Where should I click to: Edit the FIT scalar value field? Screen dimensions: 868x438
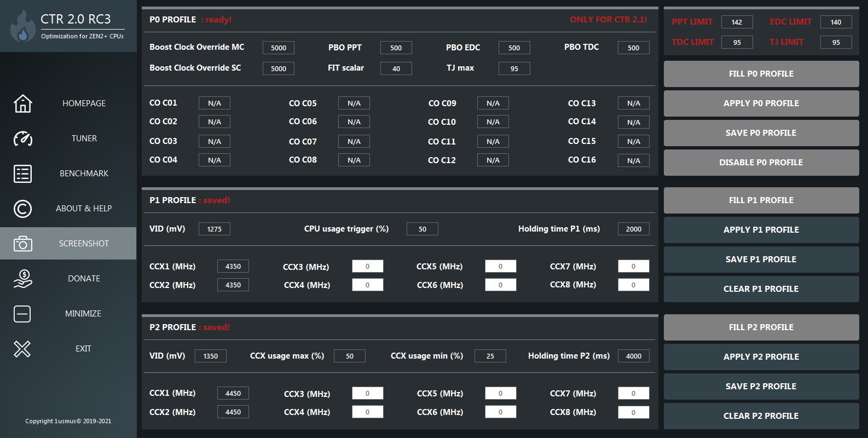396,68
